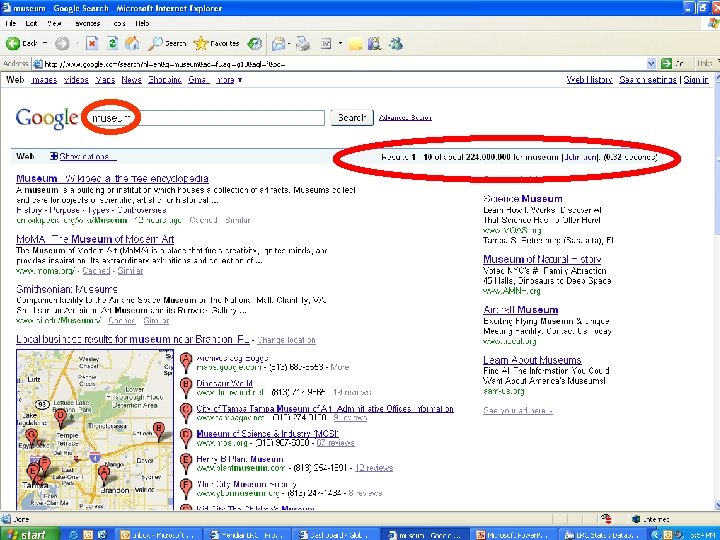Expand Show options under Web

[x=83, y=157]
